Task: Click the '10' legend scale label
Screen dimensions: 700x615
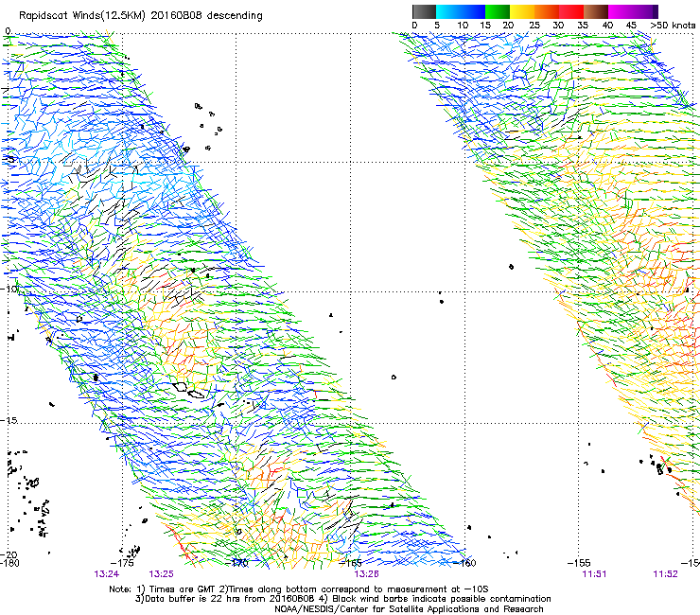Action: [x=463, y=25]
